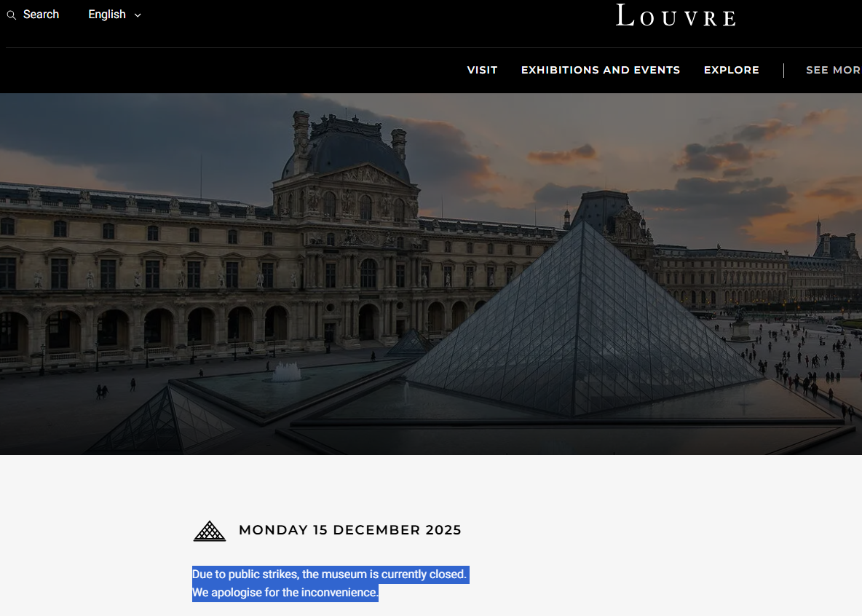Viewport: 862px width, 616px height.
Task: Expand the chevron beside English
Action: 138,15
